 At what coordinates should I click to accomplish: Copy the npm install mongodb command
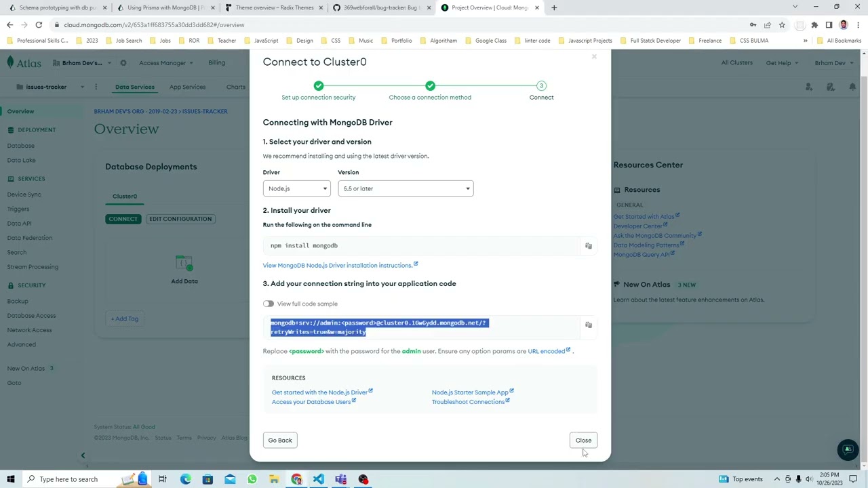[x=589, y=245]
